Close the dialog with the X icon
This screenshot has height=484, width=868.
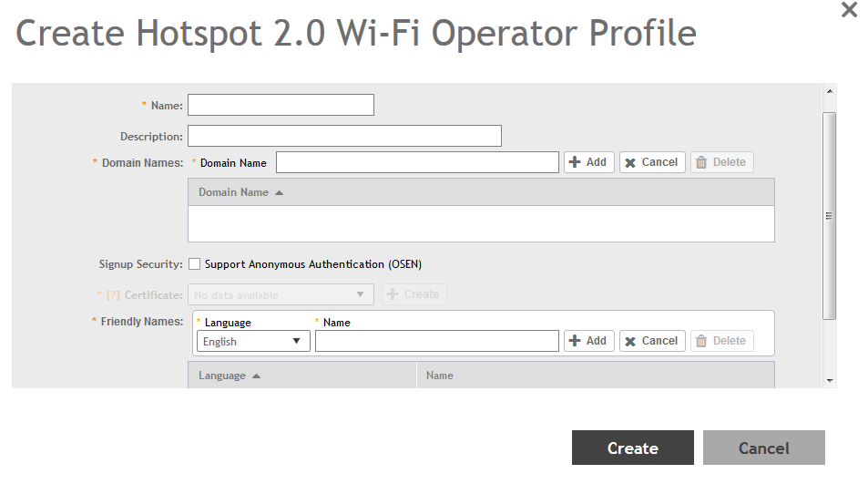coord(849,11)
